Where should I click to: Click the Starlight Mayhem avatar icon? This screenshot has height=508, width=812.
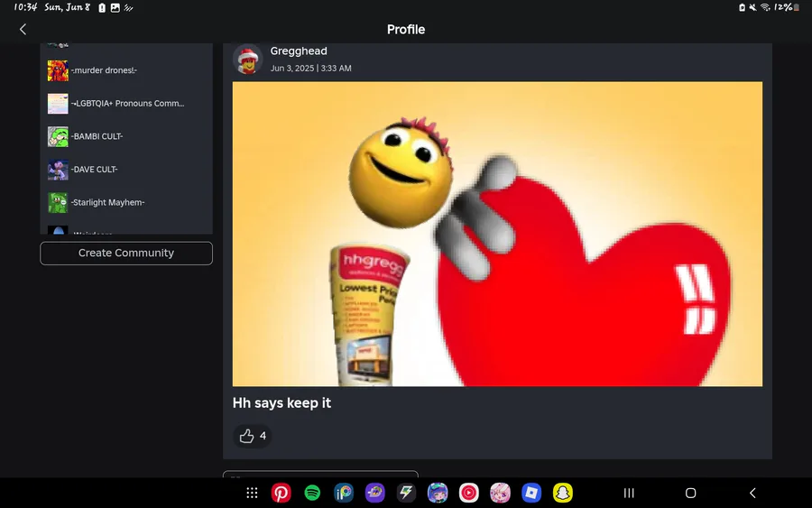pyautogui.click(x=58, y=202)
